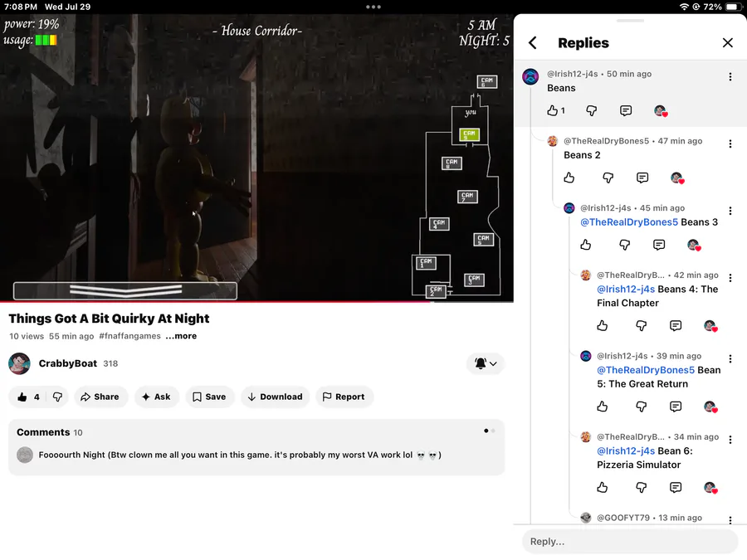Open @TheRealDryBones5 avatar on 'Beans 2'
Screen dimensions: 747x560
click(553, 141)
